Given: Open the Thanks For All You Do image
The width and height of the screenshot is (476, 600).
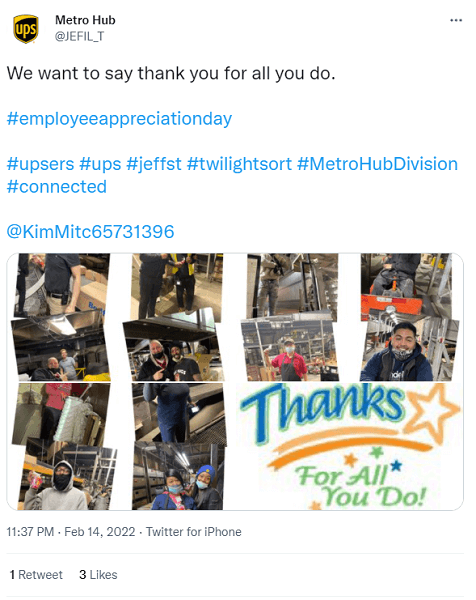Looking at the screenshot, I should (349, 447).
